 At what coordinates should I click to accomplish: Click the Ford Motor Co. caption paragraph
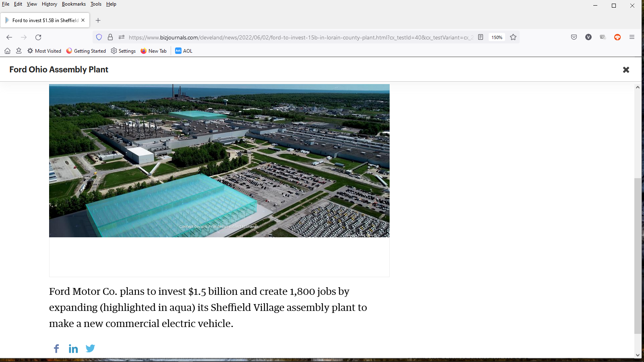[x=208, y=307]
